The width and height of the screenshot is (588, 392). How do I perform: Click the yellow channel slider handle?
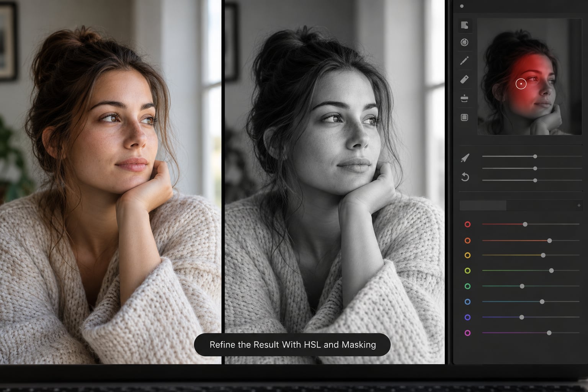(543, 255)
